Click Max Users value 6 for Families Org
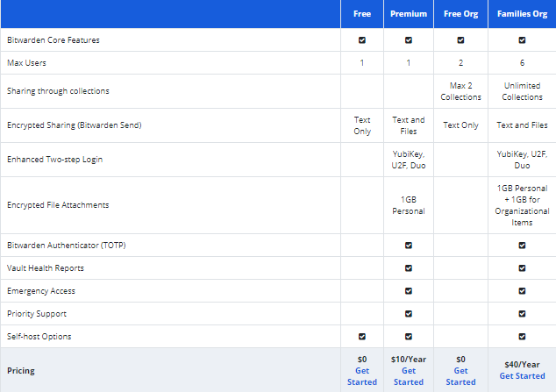 522,63
